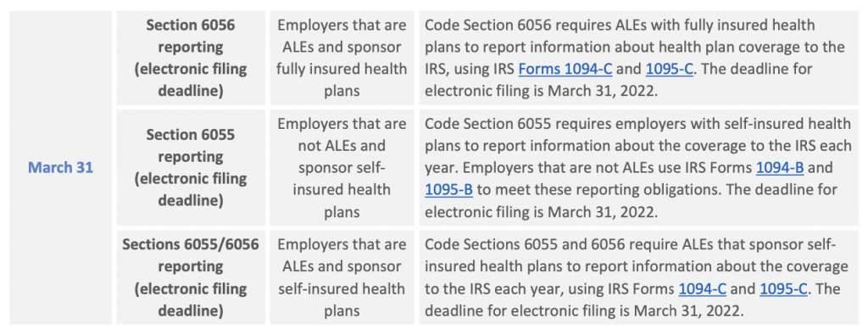The height and width of the screenshot is (329, 868).
Task: Click the fully insured health plans employer cell
Action: coord(342,59)
